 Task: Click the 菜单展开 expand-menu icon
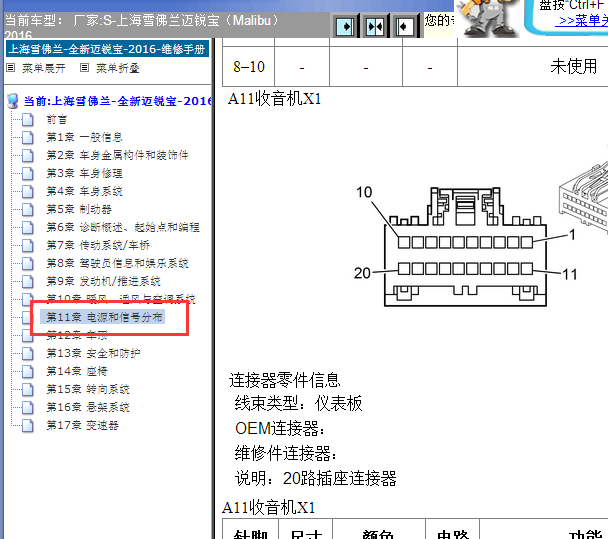(x=11, y=69)
